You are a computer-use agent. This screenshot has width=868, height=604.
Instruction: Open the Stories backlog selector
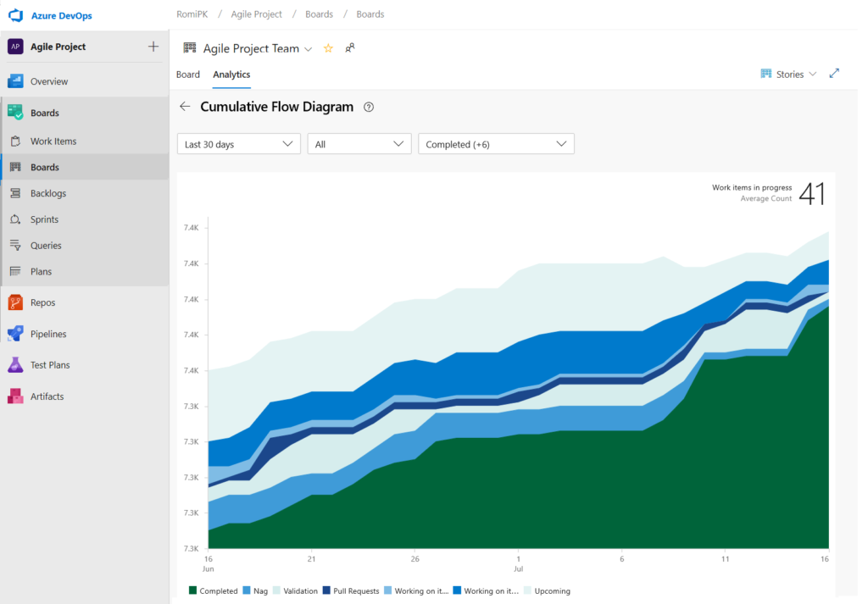pos(788,74)
